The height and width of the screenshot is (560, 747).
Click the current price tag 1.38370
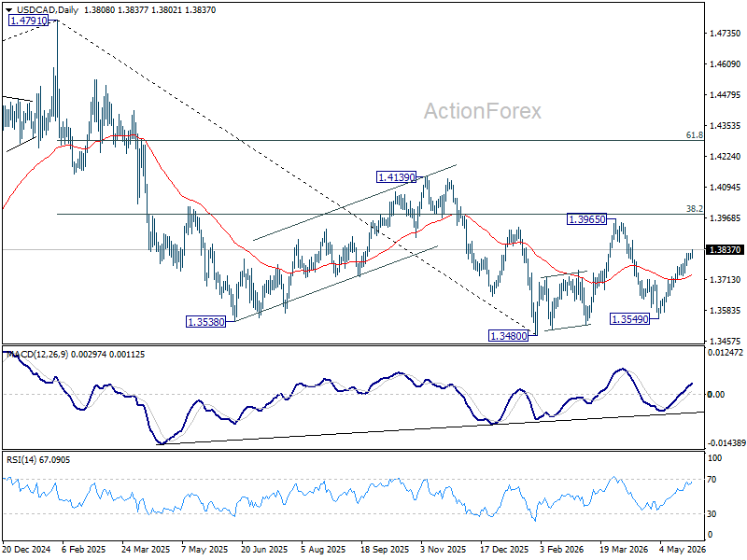(x=726, y=249)
